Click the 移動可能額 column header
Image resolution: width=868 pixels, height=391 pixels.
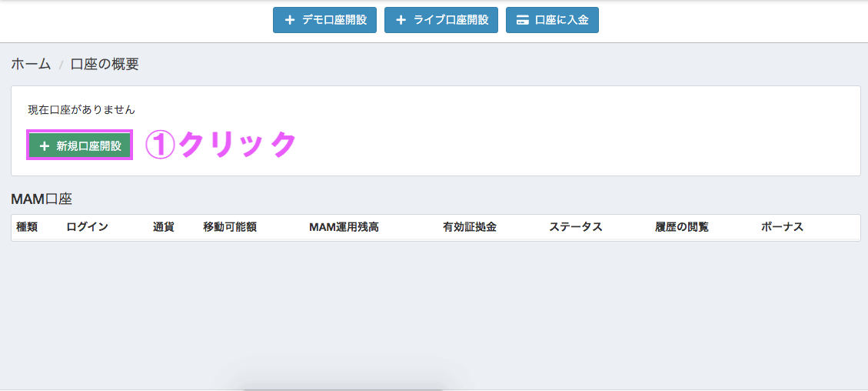pos(230,227)
